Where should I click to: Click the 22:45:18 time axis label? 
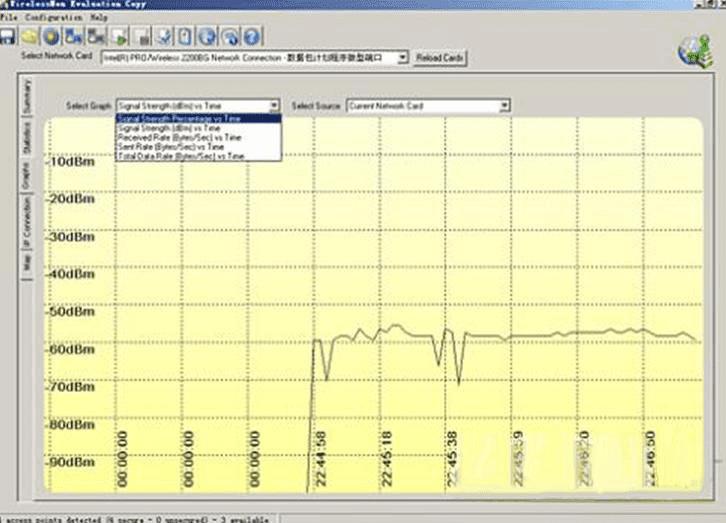(387, 459)
